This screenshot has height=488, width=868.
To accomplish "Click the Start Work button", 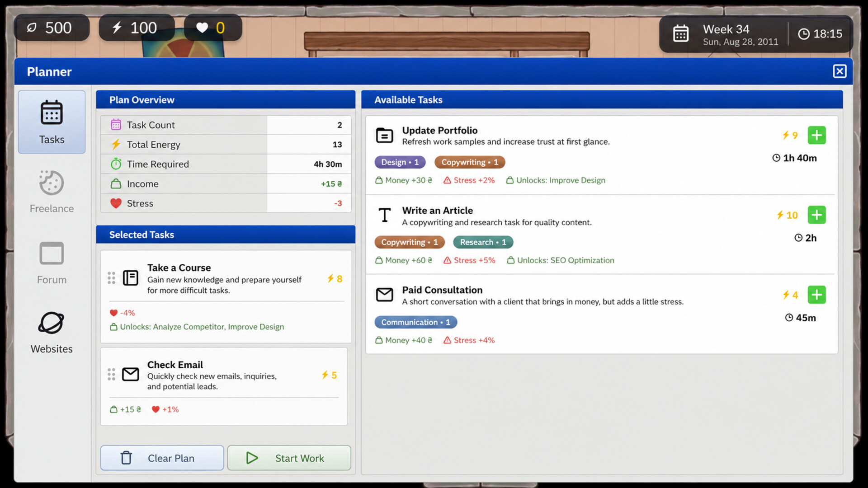I will [x=289, y=458].
